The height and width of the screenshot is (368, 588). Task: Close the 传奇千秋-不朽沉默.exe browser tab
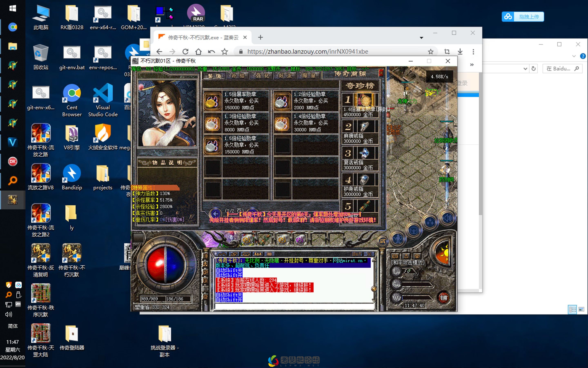245,37
